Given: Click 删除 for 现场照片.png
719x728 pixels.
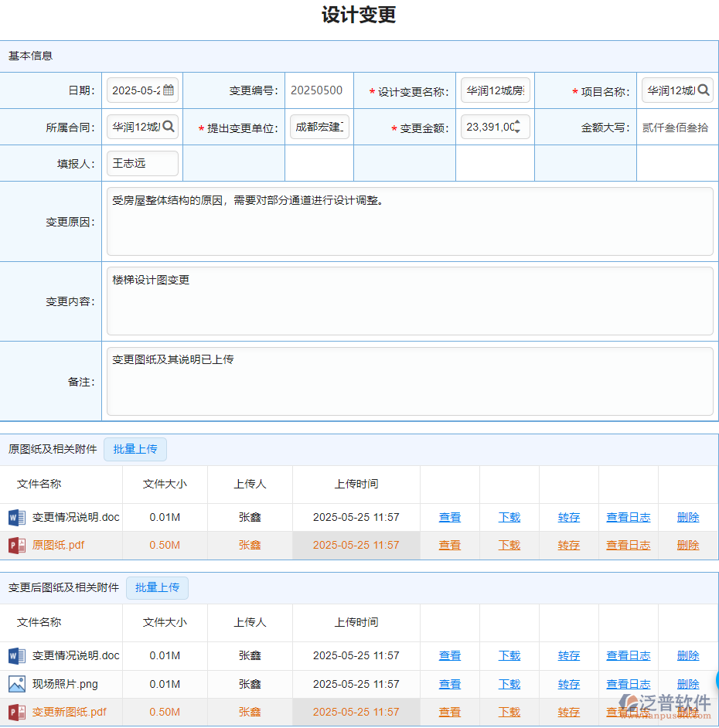Looking at the screenshot, I should point(687,683).
